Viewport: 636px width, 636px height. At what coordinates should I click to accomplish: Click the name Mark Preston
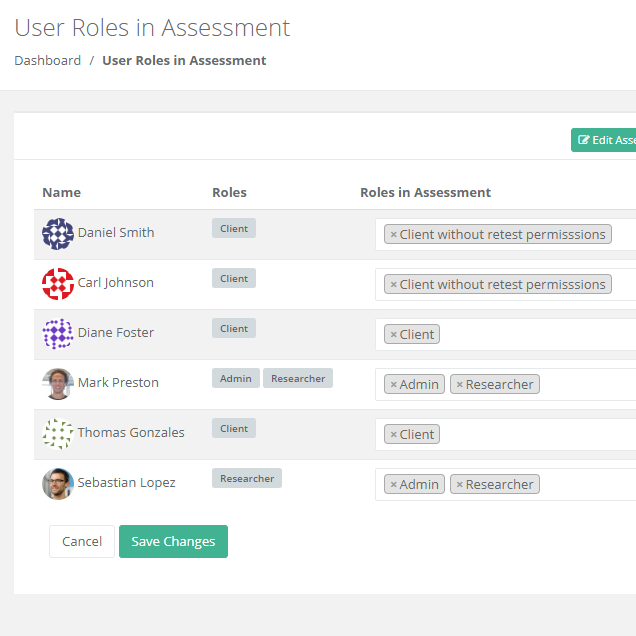[118, 382]
